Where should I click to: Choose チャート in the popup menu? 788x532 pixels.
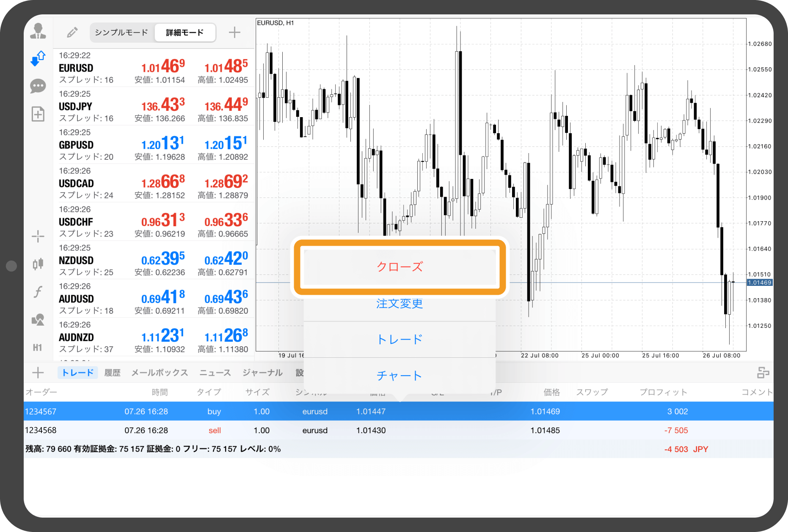(x=400, y=376)
